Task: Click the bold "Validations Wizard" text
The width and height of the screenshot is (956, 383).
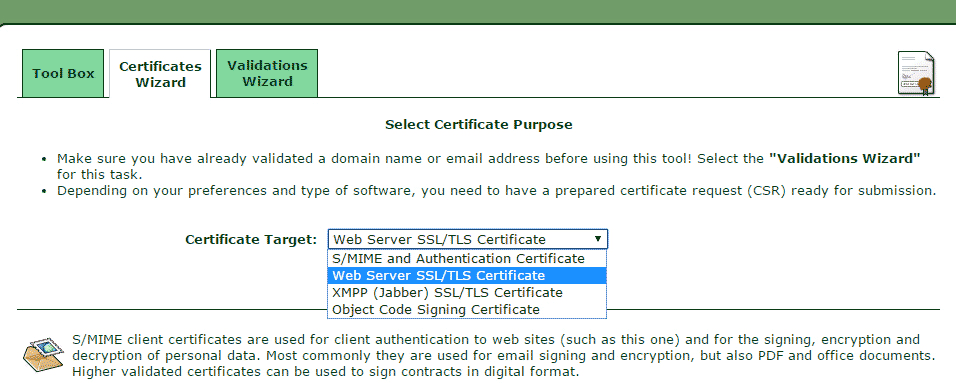Action: [x=844, y=159]
